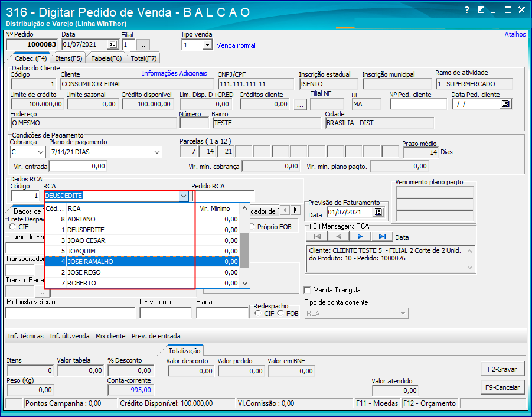Viewport: 532px width, 417px height.
Task: Choose the CIF option under Redespacho
Action: click(258, 314)
